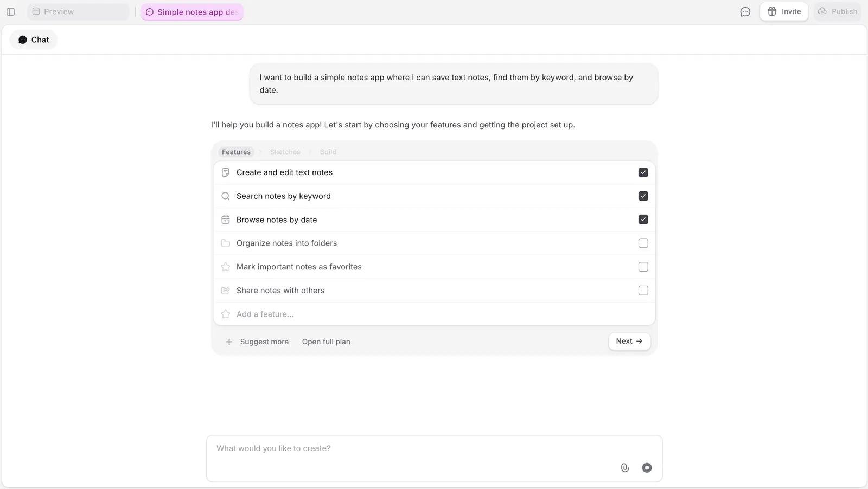Select the Chat pill button

point(34,40)
